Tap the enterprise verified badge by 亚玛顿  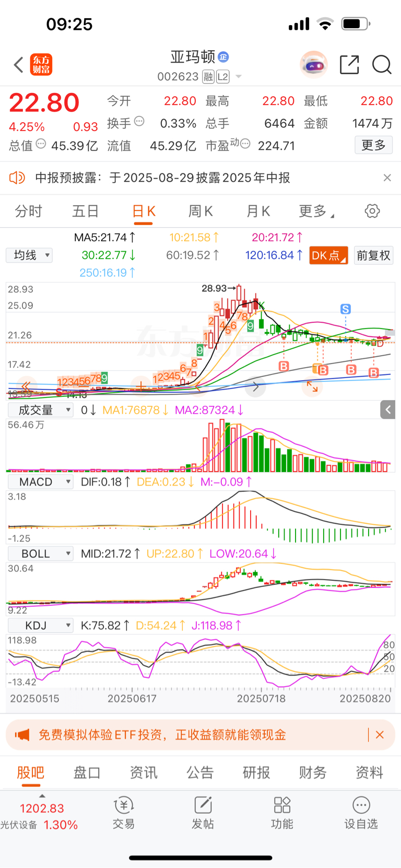click(x=223, y=56)
